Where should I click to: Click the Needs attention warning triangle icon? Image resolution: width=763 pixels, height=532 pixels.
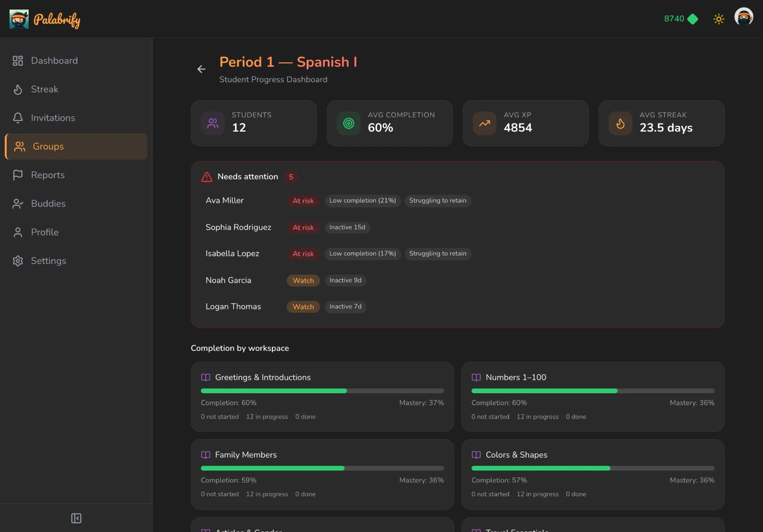click(207, 177)
